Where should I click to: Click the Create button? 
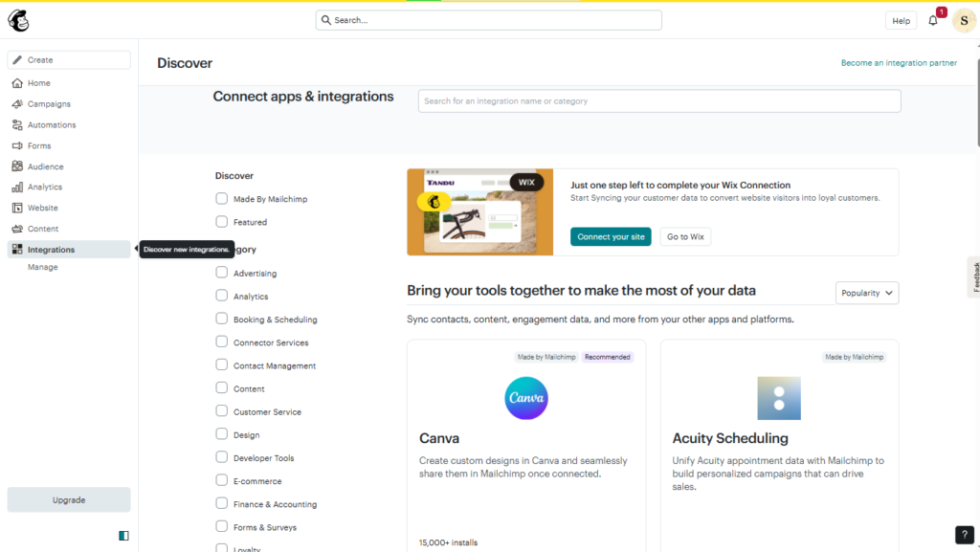tap(69, 60)
